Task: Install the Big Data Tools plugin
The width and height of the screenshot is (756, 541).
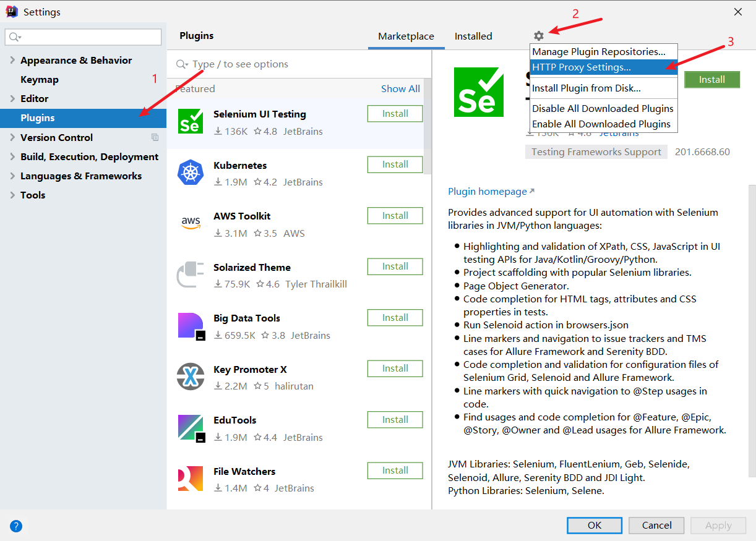Action: (x=395, y=318)
